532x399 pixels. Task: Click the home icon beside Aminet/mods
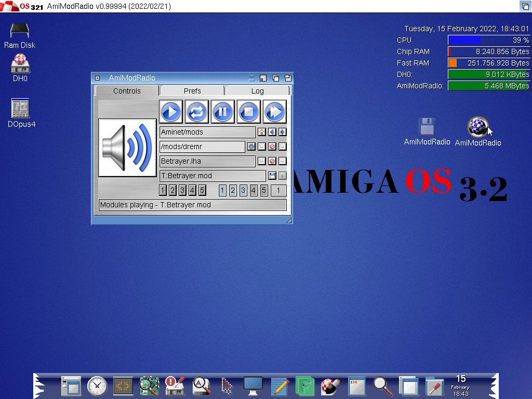[262, 132]
